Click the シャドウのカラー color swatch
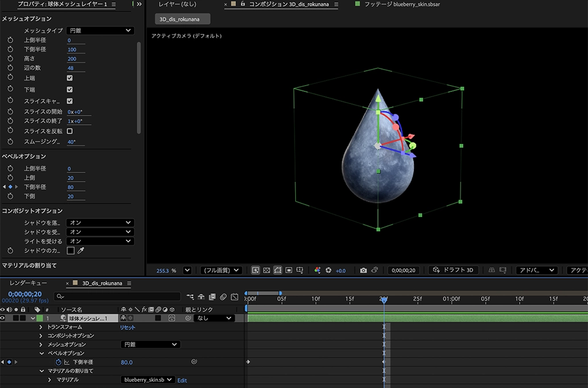588x388 pixels. click(x=71, y=251)
